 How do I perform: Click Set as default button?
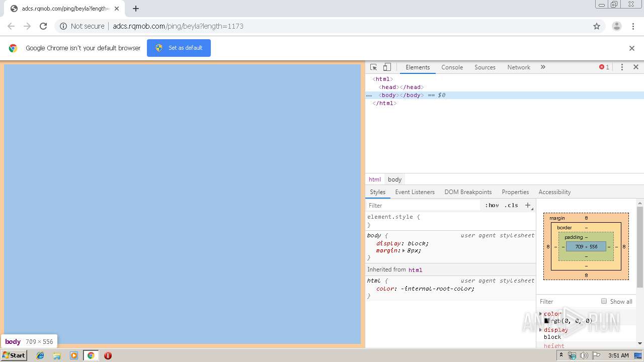click(x=179, y=48)
